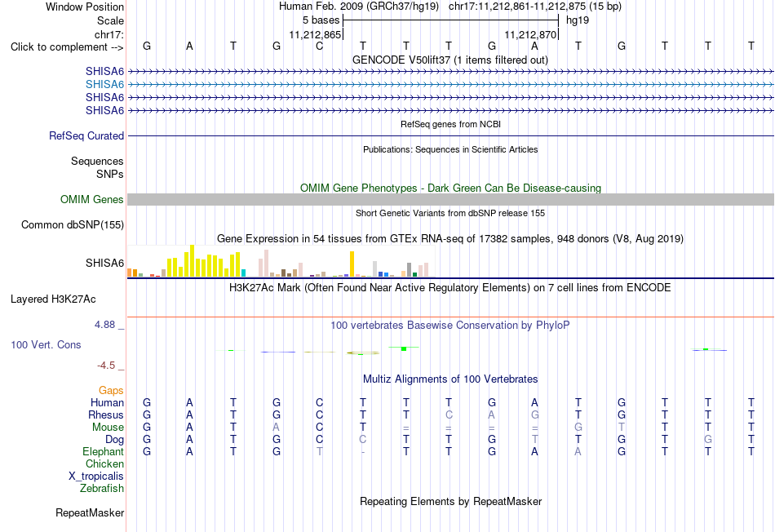Click the Sequences publications label
The width and height of the screenshot is (775, 532).
97,162
